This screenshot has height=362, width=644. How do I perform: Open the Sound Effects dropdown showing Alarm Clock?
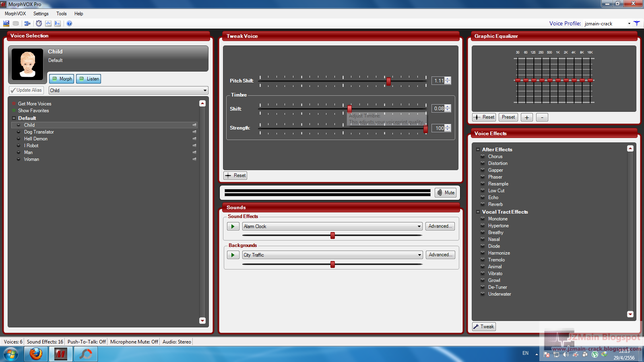(x=419, y=226)
